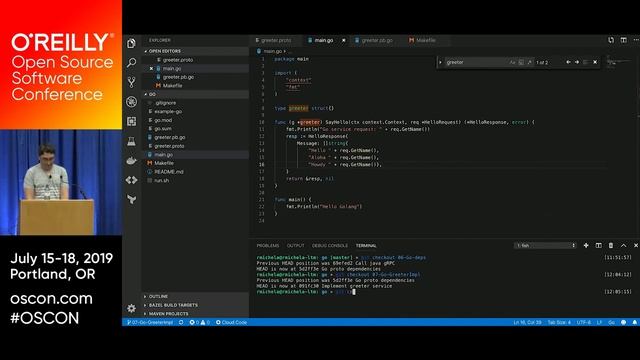The image size is (640, 360).
Task: Open notifications bell in status bar
Action: [x=635, y=322]
